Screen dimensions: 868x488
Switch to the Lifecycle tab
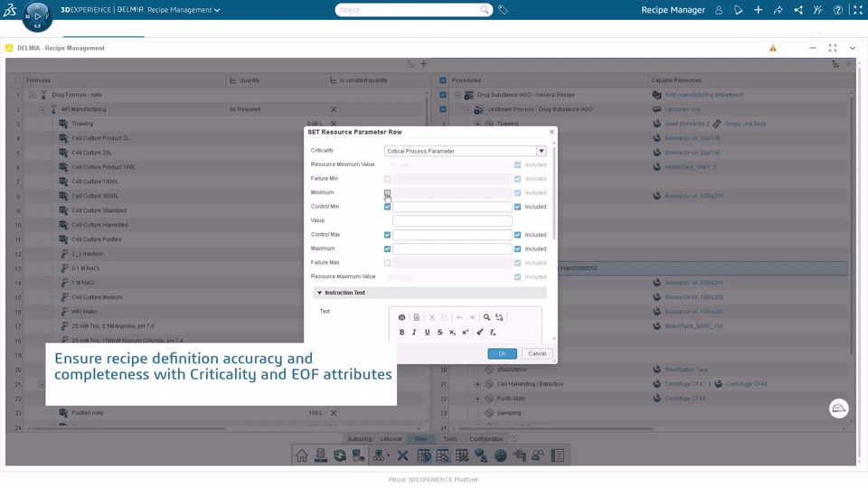[391, 439]
